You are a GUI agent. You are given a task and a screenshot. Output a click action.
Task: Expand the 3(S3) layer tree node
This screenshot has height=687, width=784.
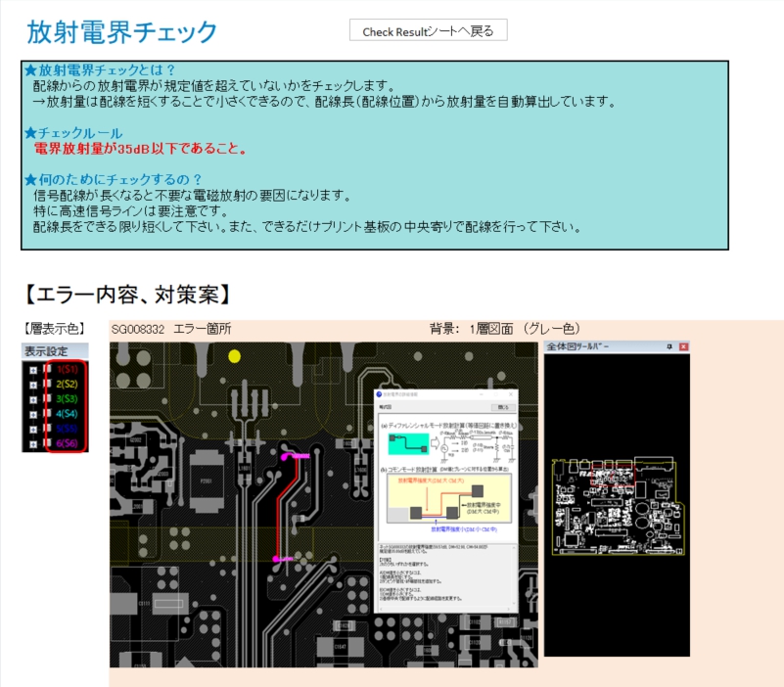tap(33, 399)
